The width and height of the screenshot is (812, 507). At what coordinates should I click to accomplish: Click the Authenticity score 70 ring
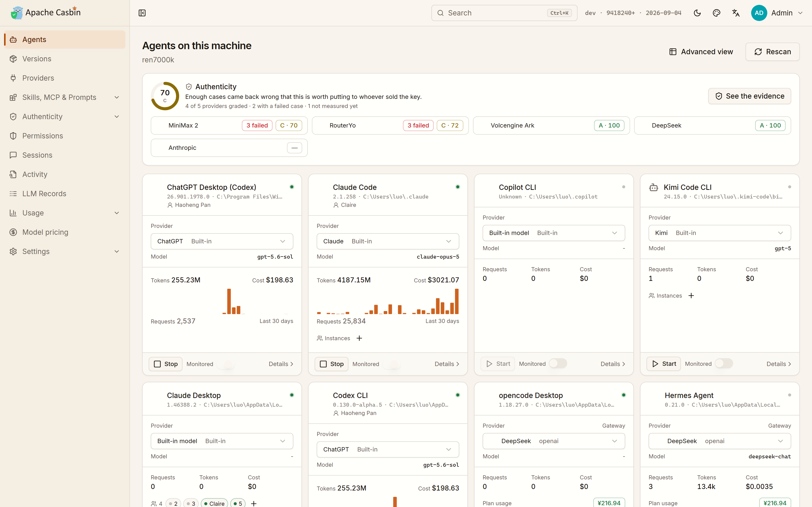pyautogui.click(x=165, y=96)
